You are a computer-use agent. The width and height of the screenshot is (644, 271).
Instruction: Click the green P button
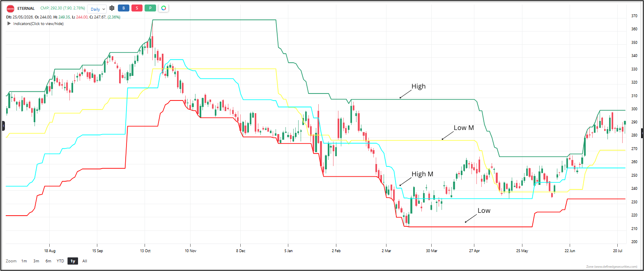tap(150, 8)
